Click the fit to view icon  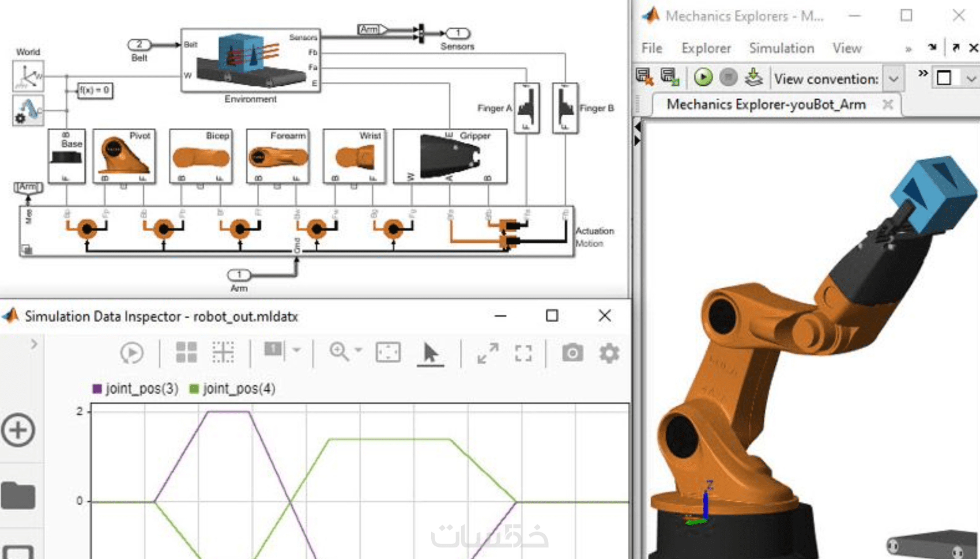click(x=388, y=352)
